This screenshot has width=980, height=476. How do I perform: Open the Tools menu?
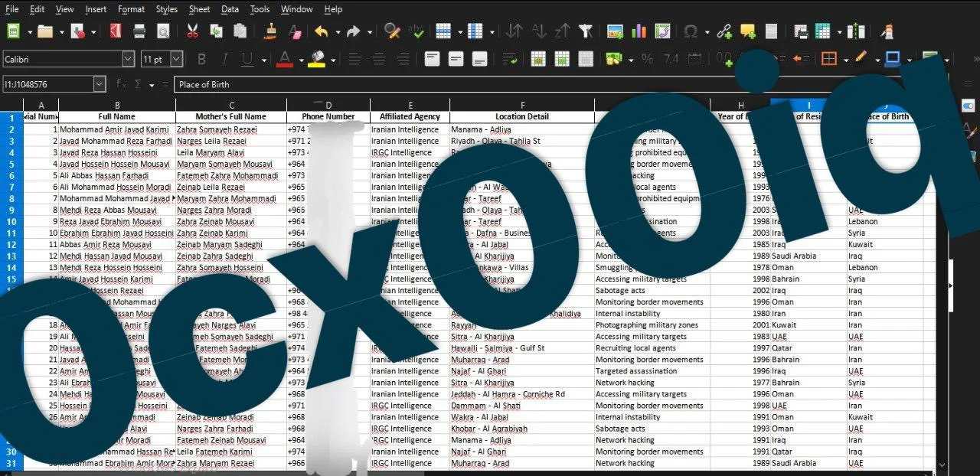(260, 9)
